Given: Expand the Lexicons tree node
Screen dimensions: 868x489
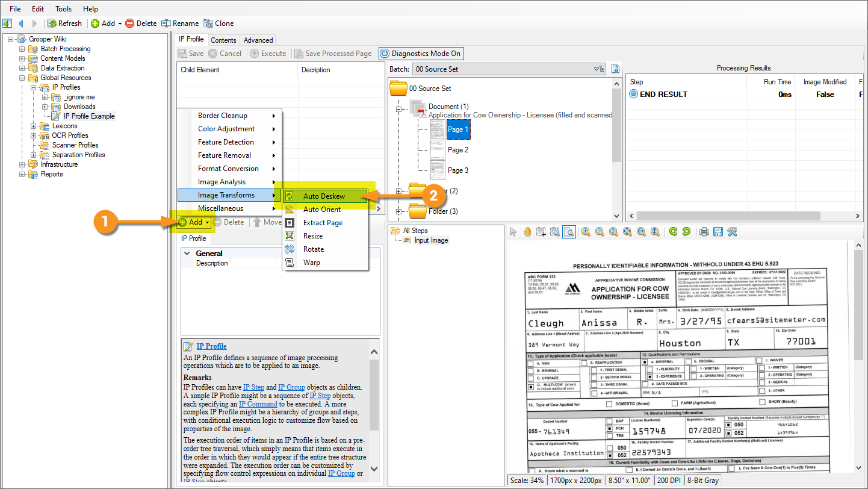Looking at the screenshot, I should coord(34,126).
